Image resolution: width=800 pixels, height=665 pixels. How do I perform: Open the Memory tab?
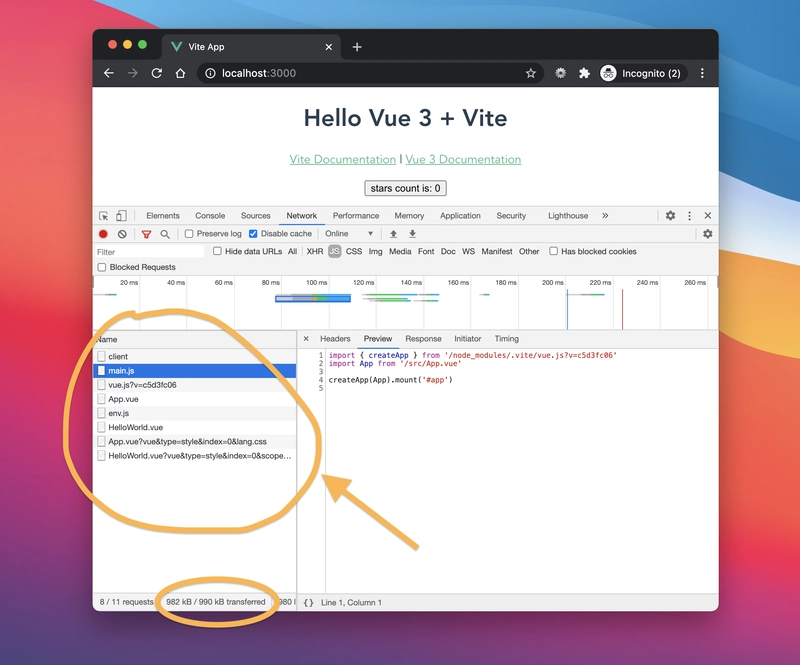coord(409,216)
